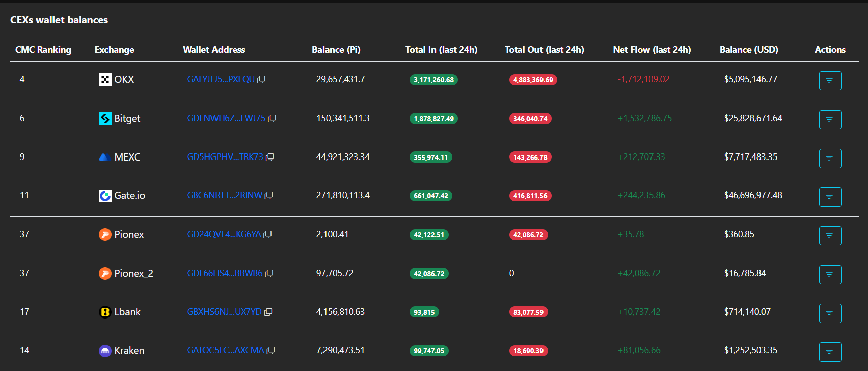Open filter action for OKX row
Screen dimensions: 868x371
coord(830,81)
